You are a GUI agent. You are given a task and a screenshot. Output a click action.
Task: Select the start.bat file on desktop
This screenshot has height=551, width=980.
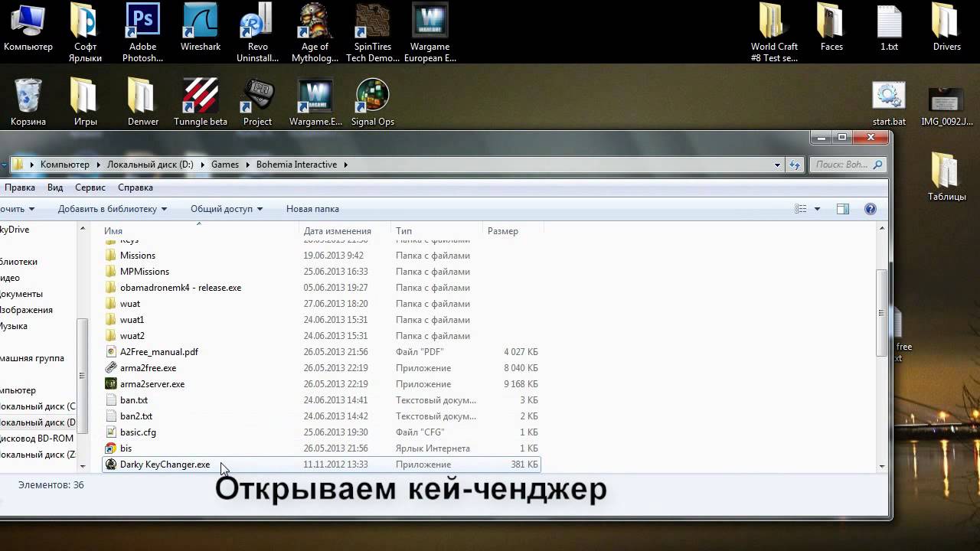(889, 103)
